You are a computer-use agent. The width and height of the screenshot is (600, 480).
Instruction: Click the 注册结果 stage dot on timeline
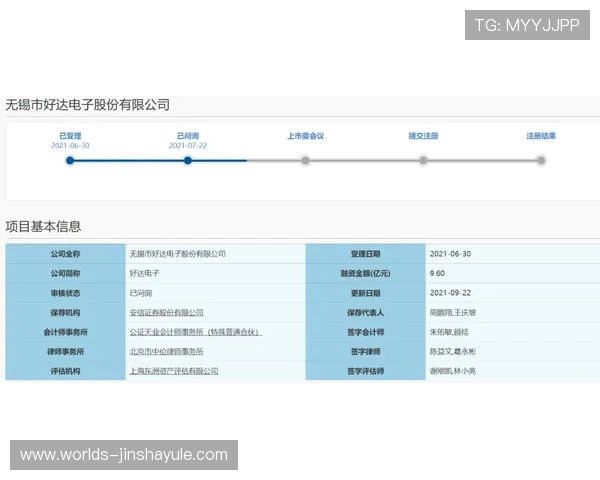point(541,160)
